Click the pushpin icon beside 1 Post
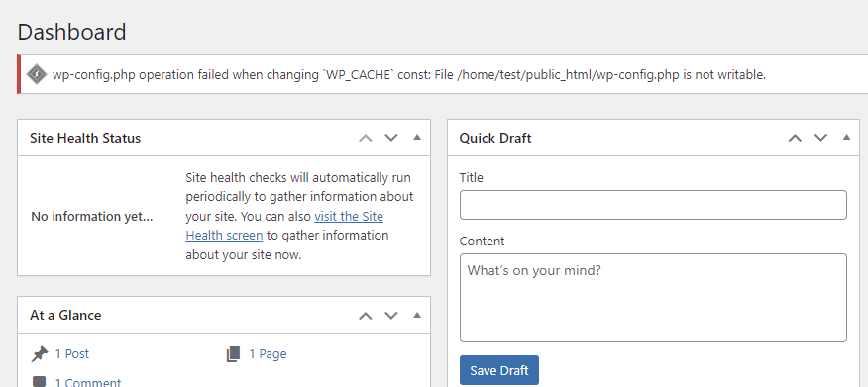 point(40,353)
